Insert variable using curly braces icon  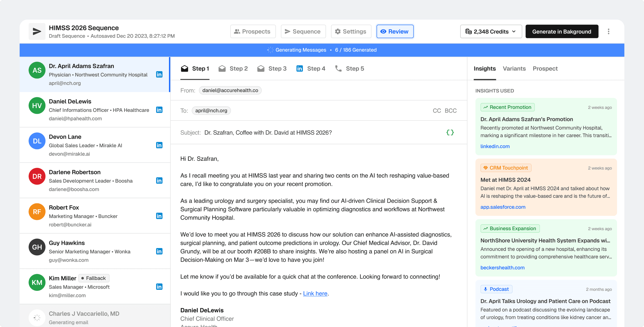tap(450, 132)
